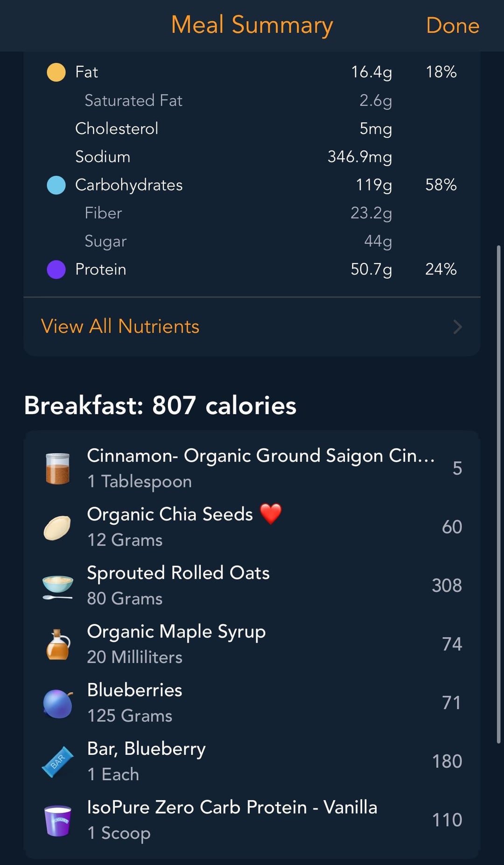Select the blue Carbohydrates color dot

[56, 185]
